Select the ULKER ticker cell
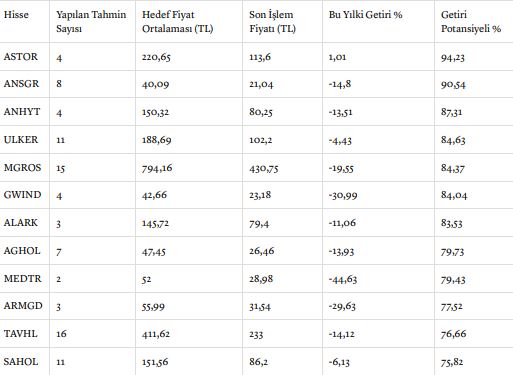The image size is (513, 375). coord(21,140)
